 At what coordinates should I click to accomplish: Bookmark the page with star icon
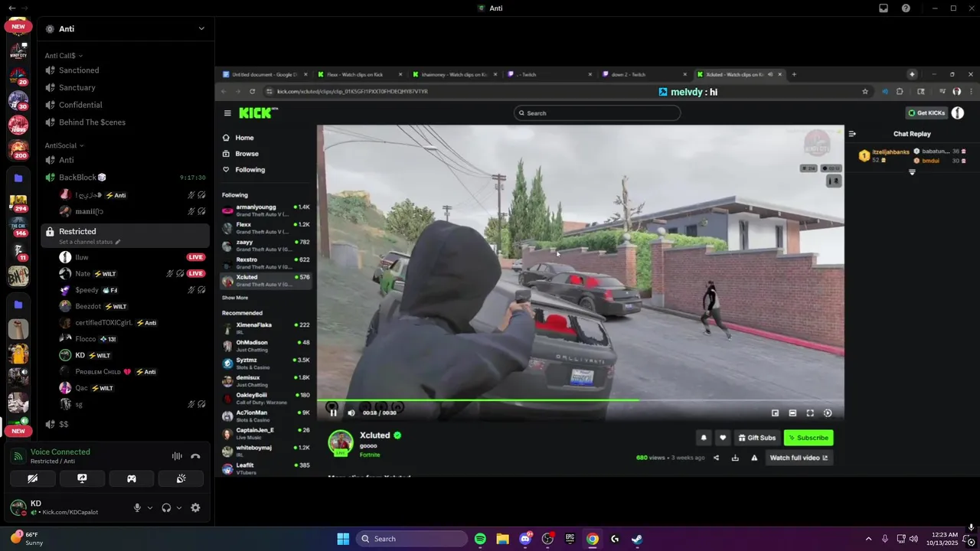865,91
